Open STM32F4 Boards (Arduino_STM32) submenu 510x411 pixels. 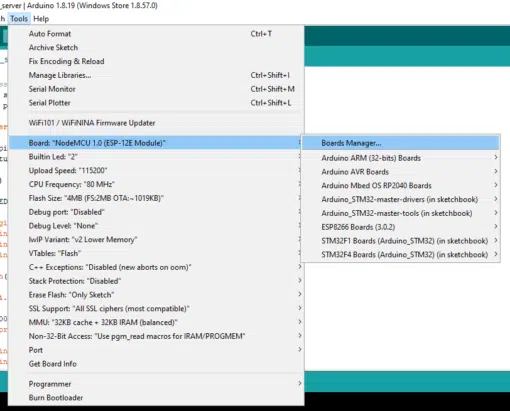400,255
